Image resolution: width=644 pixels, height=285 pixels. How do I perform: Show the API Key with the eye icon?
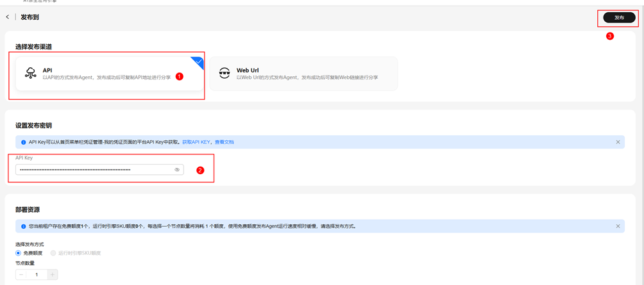pos(177,170)
